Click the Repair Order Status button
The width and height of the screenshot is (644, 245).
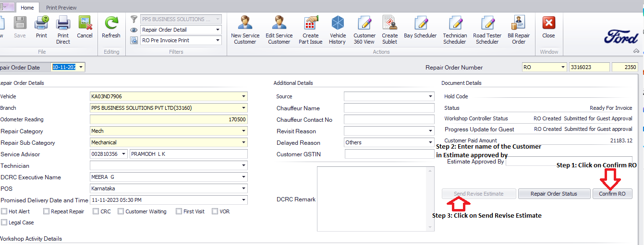click(x=554, y=194)
